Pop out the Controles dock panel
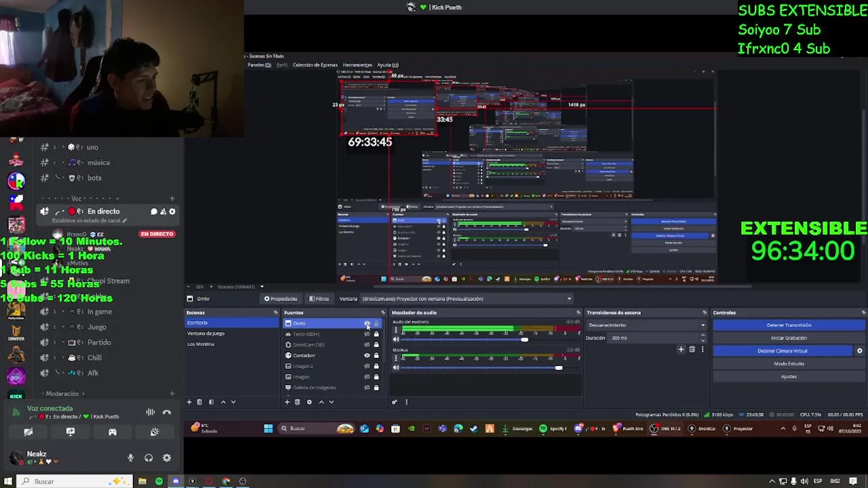This screenshot has width=868, height=488. (863, 312)
